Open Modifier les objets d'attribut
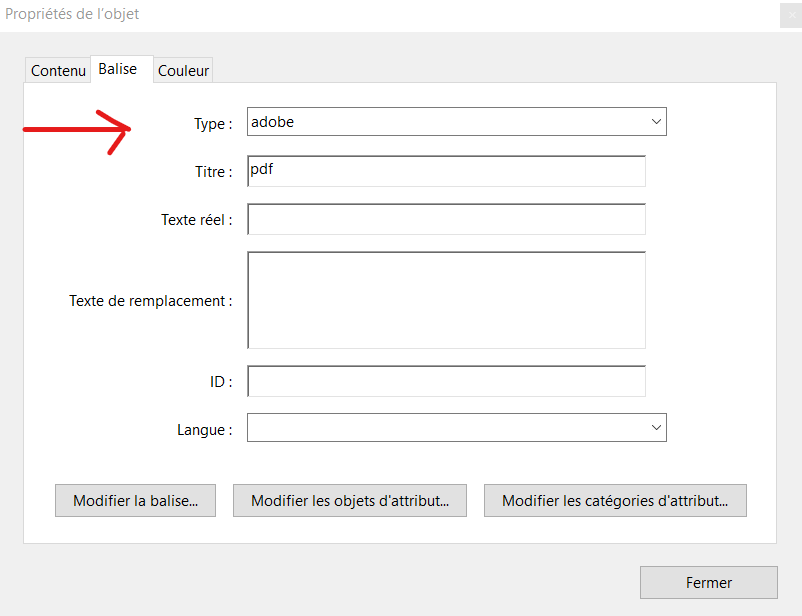The height and width of the screenshot is (616, 802). click(350, 500)
